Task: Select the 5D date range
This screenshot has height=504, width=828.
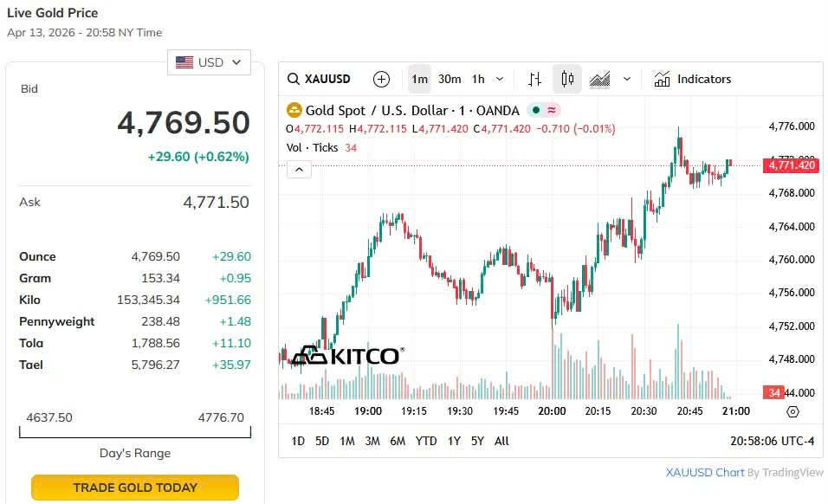Action: point(322,441)
